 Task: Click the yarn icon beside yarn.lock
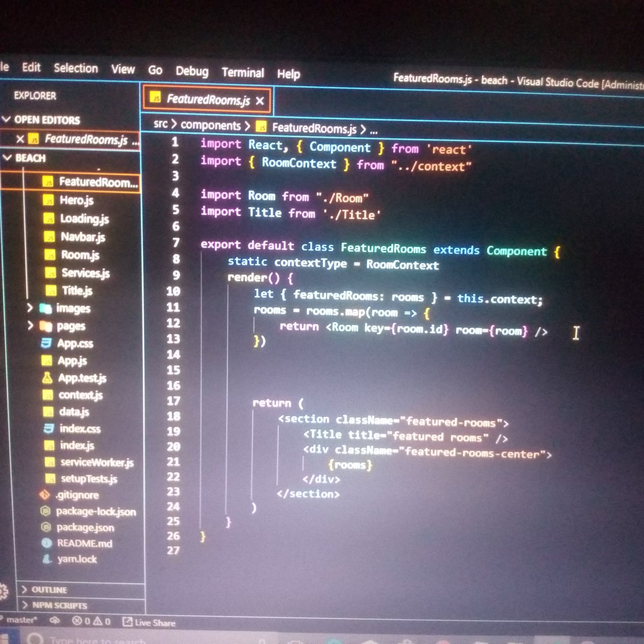pos(48,558)
